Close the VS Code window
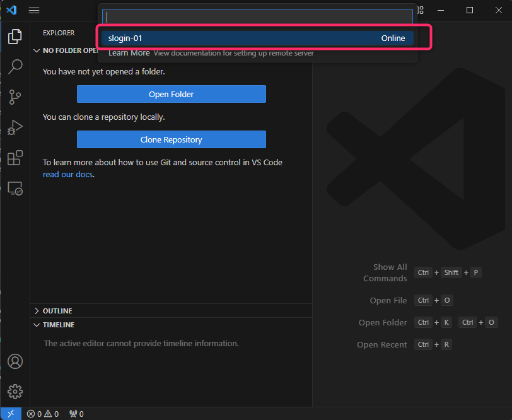Screen dimensions: 512x420 point(499,11)
